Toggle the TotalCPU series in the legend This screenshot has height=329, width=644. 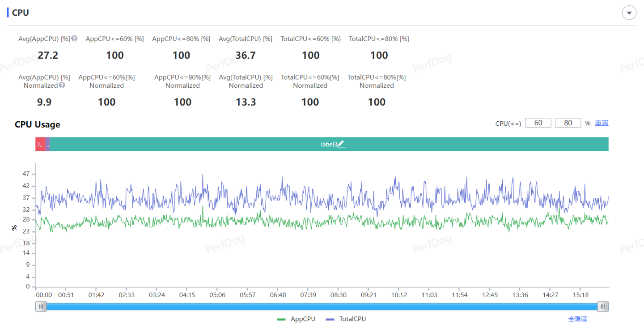pyautogui.click(x=352, y=319)
